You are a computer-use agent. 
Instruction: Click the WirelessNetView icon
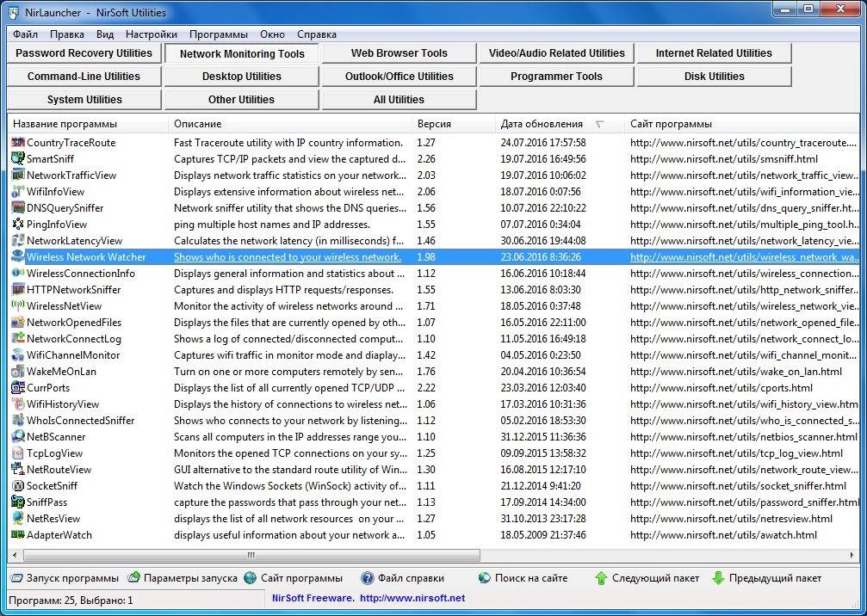click(x=18, y=306)
